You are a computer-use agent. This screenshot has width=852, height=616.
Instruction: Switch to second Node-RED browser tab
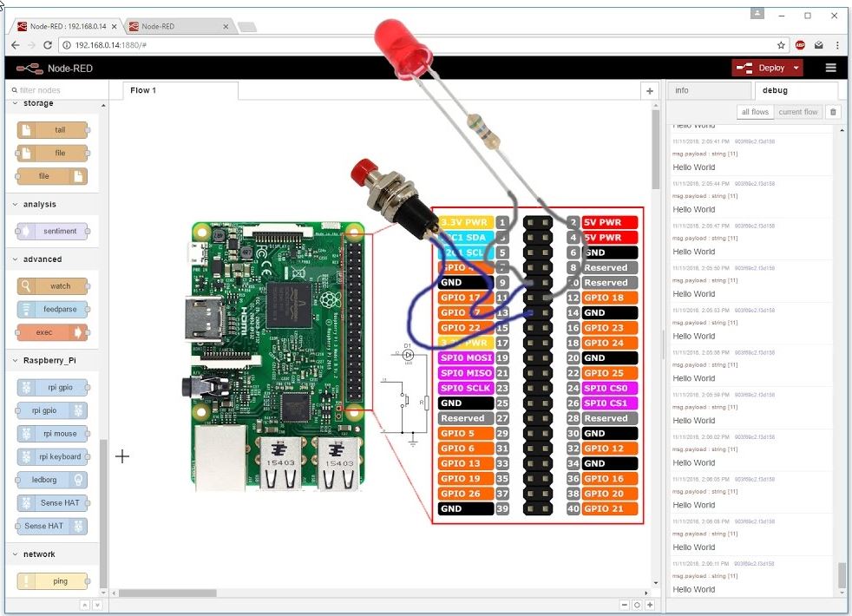180,26
